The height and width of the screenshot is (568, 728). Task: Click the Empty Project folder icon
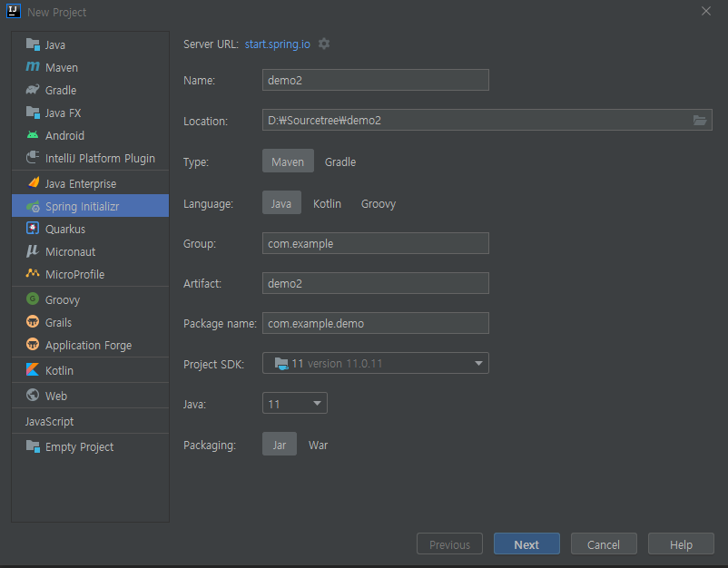[33, 446]
